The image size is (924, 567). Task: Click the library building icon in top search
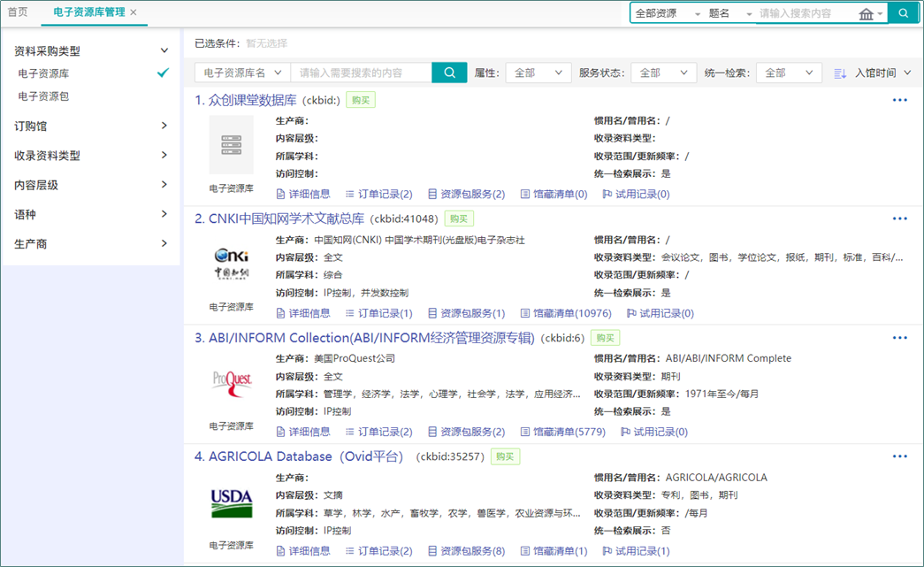pyautogui.click(x=867, y=14)
